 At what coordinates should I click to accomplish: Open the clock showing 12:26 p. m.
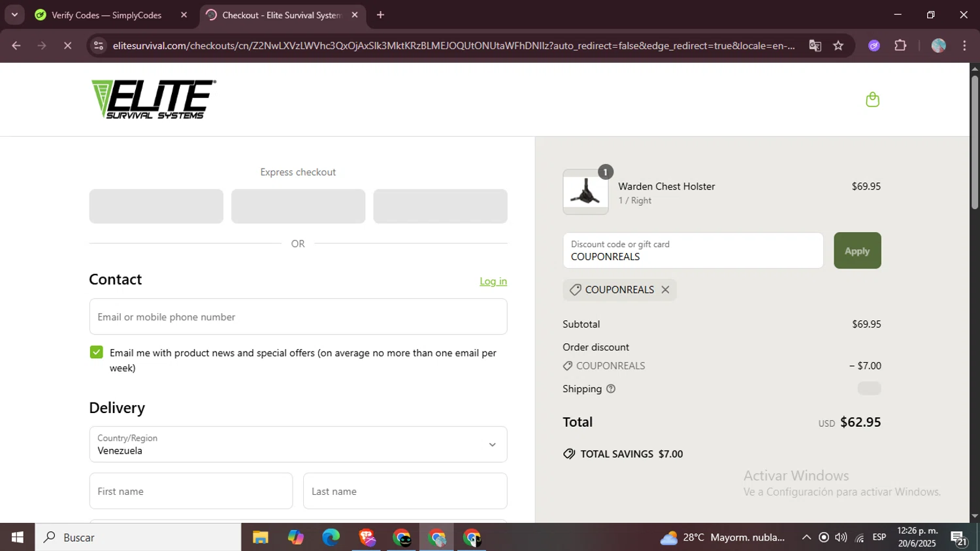(917, 537)
